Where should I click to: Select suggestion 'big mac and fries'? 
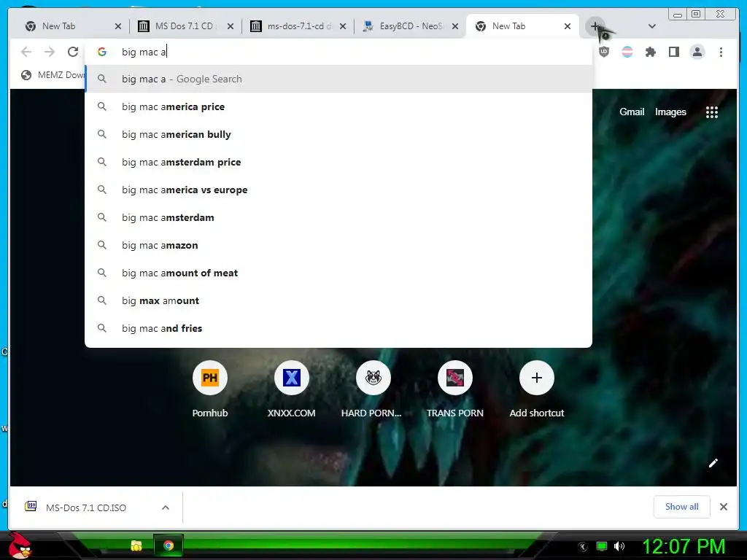[338, 328]
